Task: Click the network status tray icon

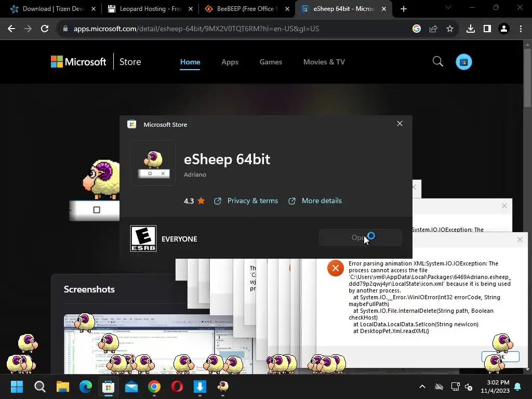Action: (x=455, y=387)
